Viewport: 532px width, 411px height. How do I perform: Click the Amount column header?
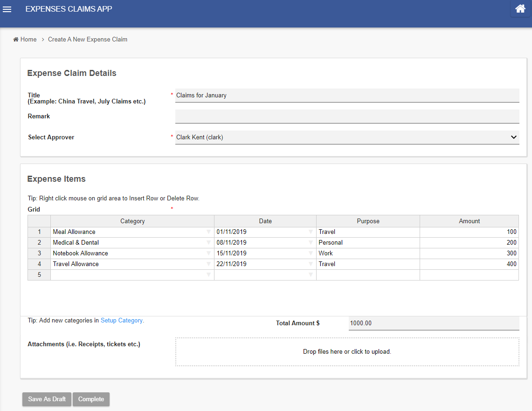point(469,221)
